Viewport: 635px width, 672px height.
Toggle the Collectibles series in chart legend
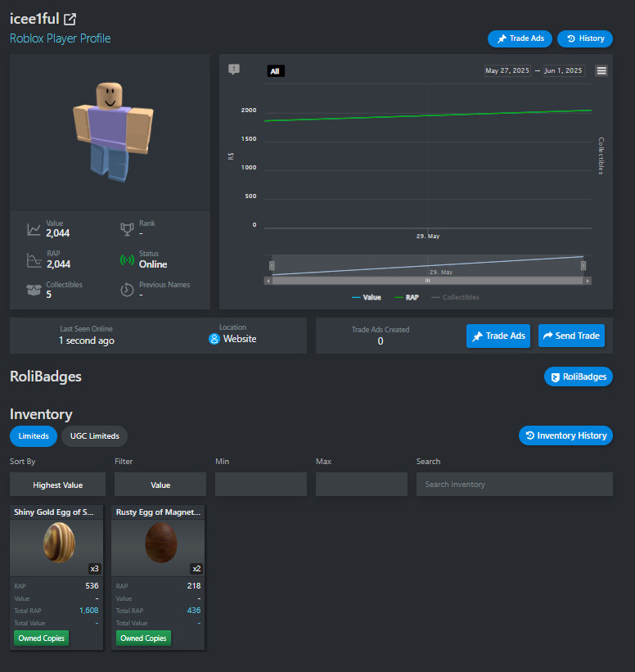click(x=456, y=297)
